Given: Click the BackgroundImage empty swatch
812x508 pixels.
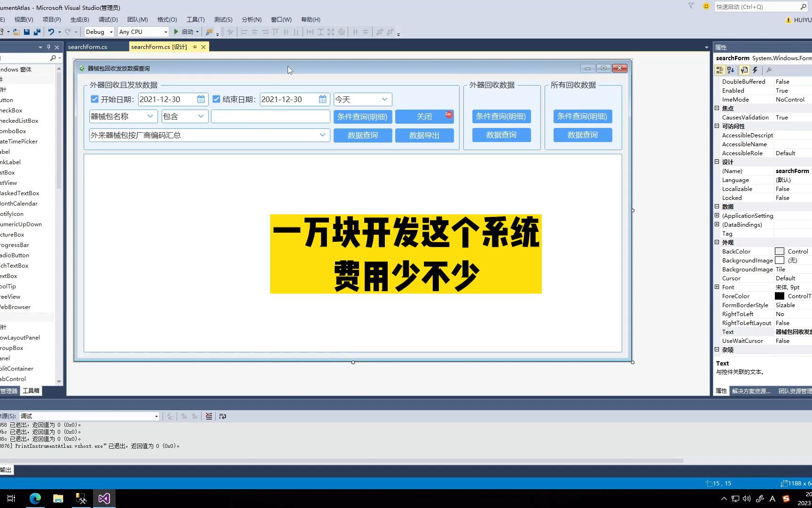Looking at the screenshot, I should click(780, 261).
